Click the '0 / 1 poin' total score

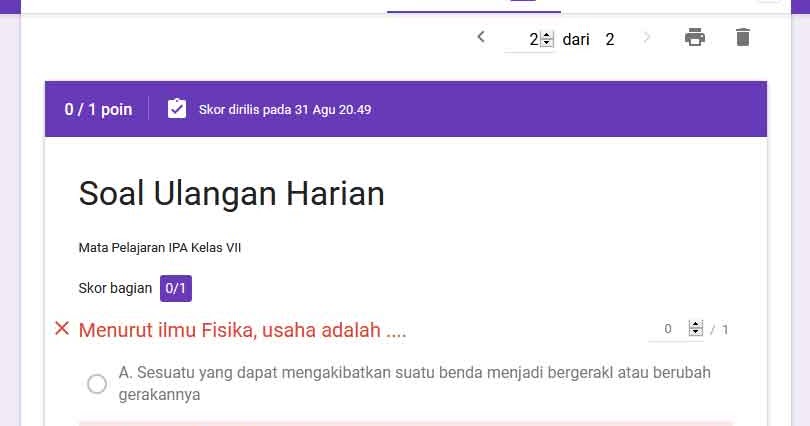point(98,109)
